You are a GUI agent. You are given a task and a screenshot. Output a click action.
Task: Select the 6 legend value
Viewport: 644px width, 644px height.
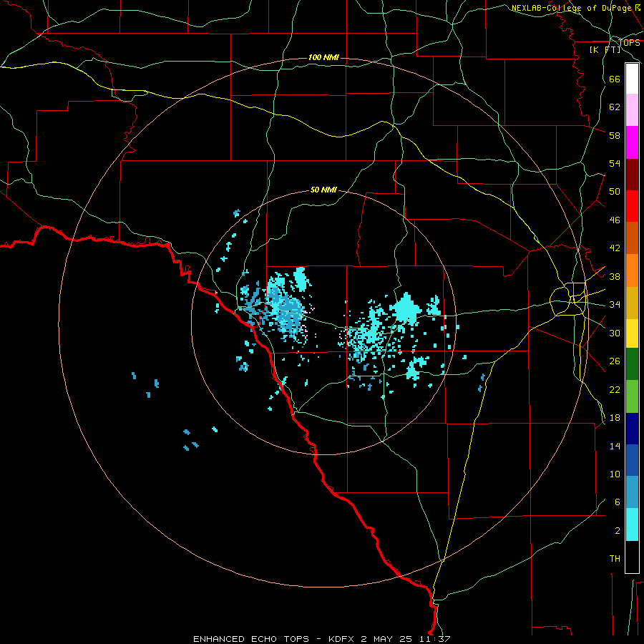618,502
